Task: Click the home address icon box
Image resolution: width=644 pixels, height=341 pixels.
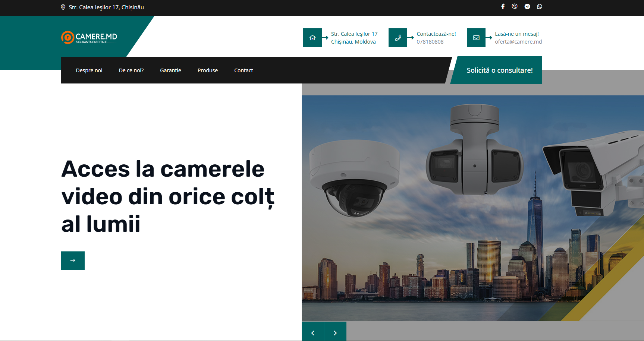Action: point(312,38)
